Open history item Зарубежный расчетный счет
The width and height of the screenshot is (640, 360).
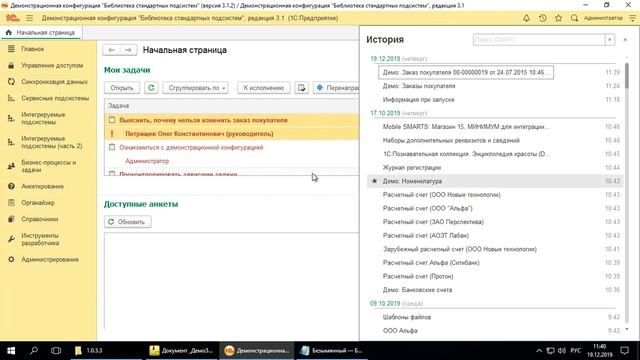point(460,249)
